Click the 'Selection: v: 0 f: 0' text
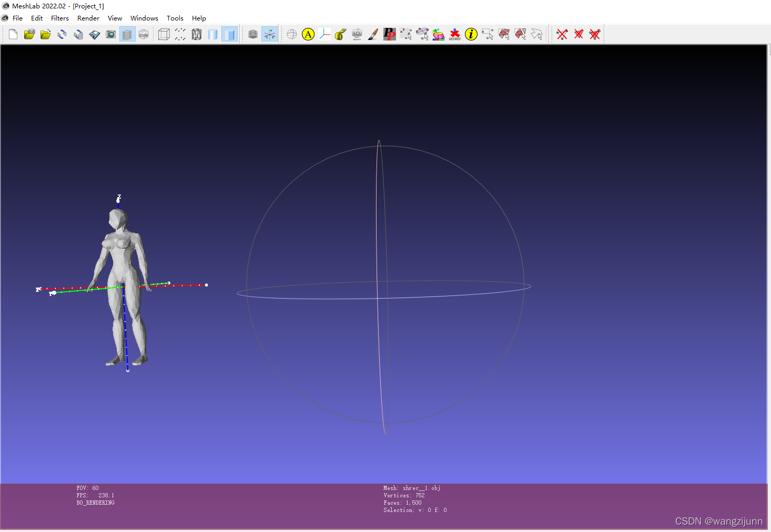771x532 pixels. coord(415,510)
